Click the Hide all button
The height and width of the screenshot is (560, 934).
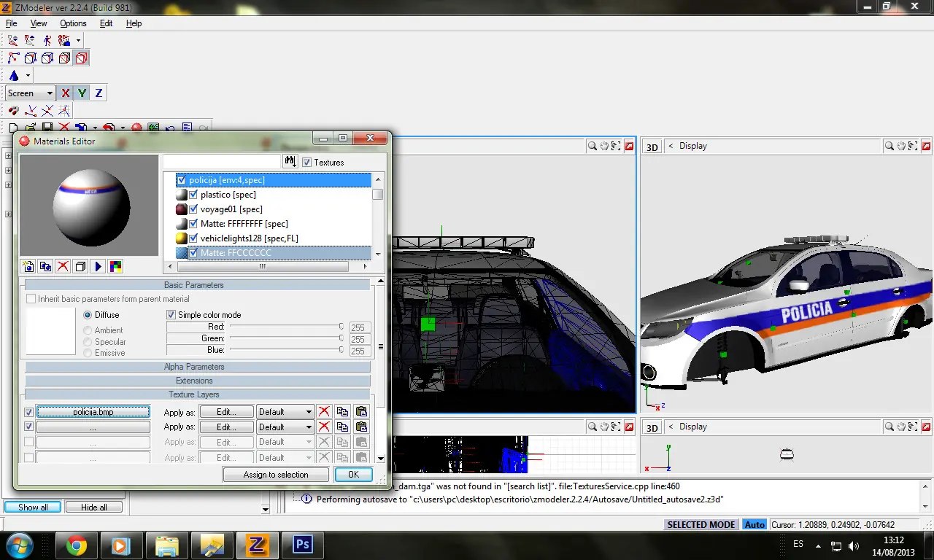pos(93,507)
